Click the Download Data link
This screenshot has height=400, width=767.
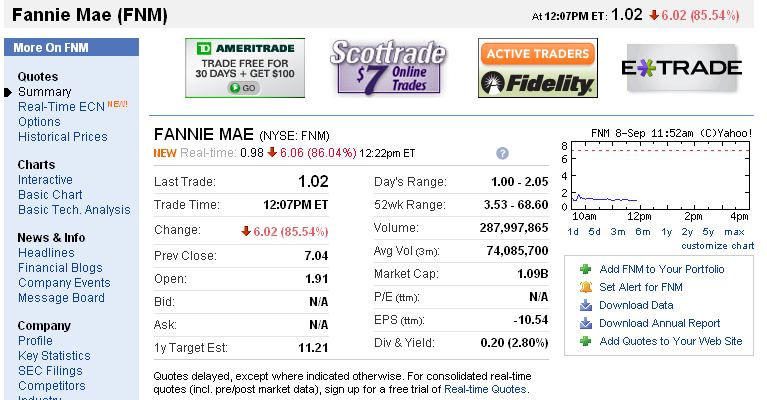[636, 305]
